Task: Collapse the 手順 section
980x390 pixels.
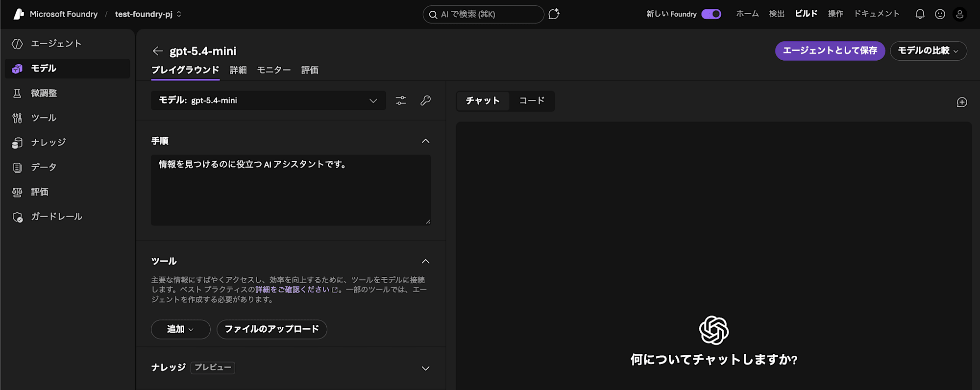Action: click(425, 141)
